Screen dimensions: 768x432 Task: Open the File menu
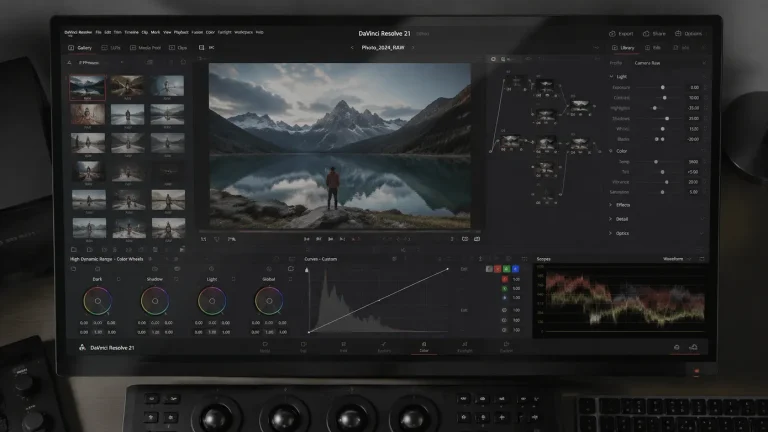coord(98,32)
